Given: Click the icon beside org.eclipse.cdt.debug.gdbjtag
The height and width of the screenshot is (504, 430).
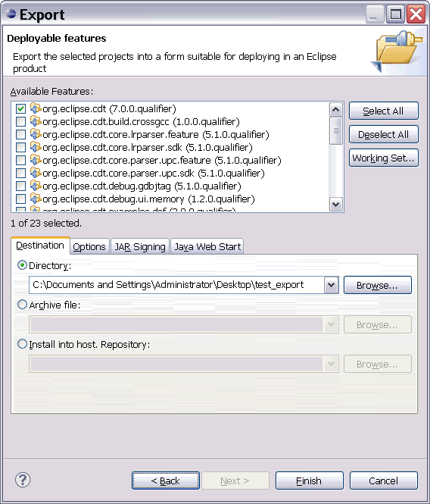Looking at the screenshot, I should [36, 186].
